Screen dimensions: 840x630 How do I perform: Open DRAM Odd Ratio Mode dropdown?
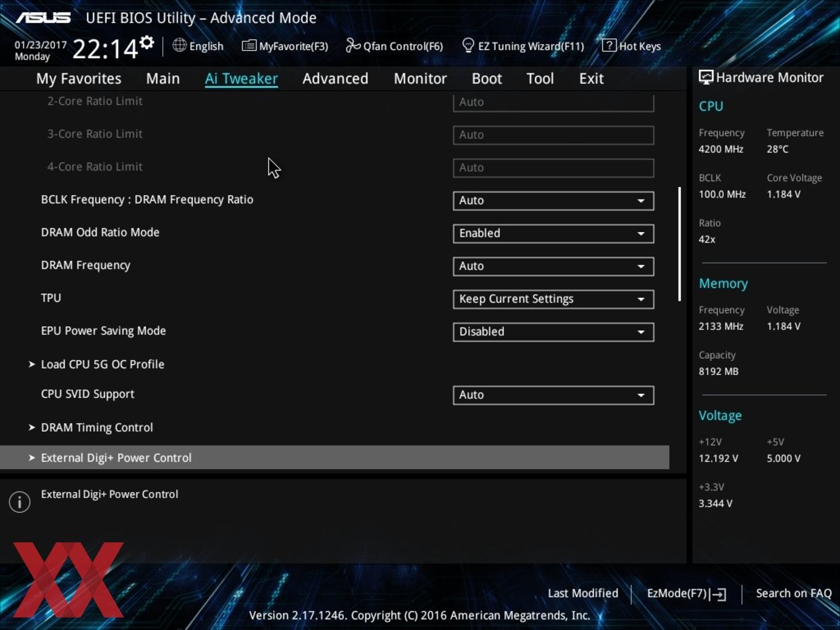(x=553, y=233)
